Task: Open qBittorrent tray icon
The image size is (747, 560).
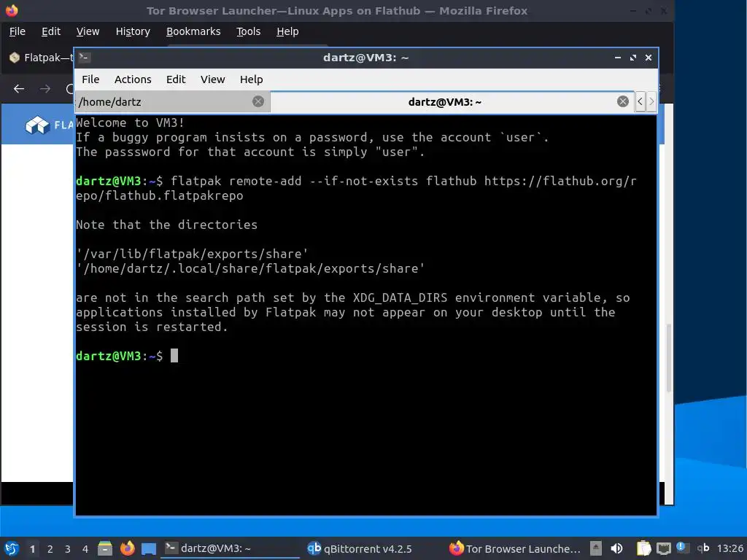Action: [x=703, y=548]
